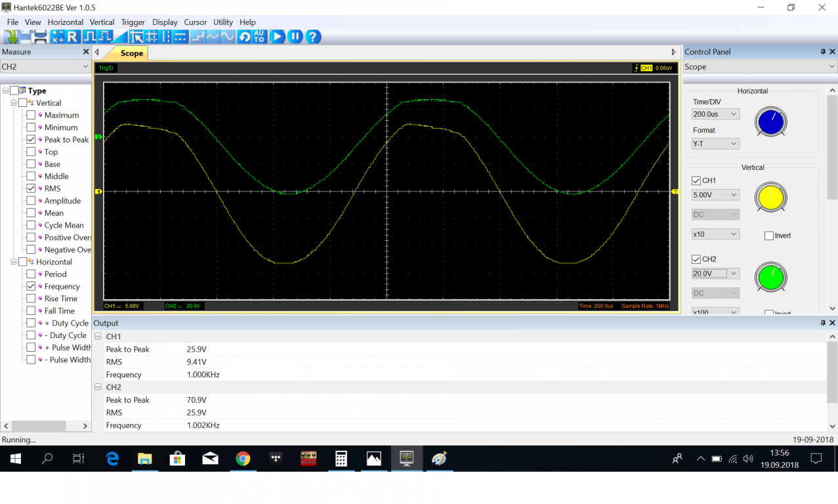Image resolution: width=838 pixels, height=504 pixels.
Task: Click the green download arrow toolbar icon
Action: [x=10, y=37]
